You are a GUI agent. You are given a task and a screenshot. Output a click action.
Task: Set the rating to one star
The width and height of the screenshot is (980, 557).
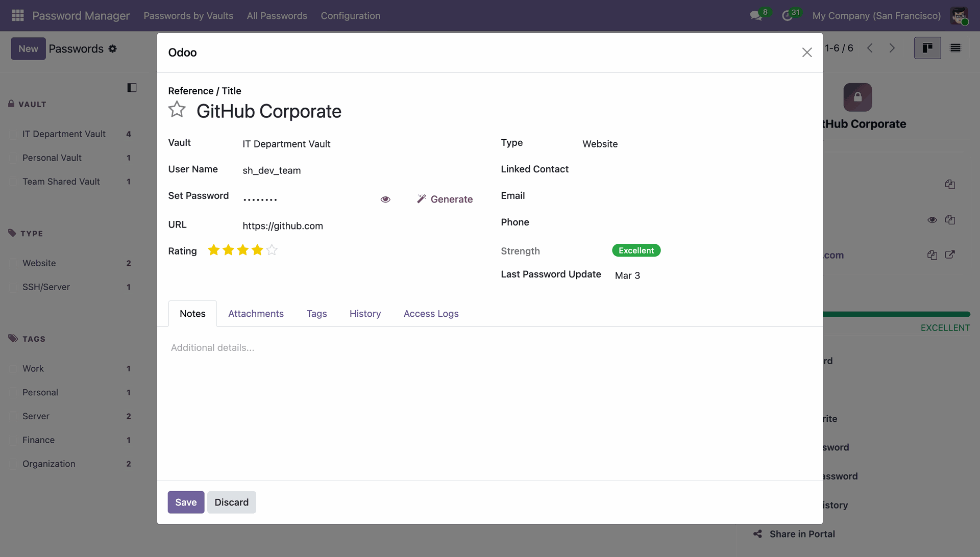pos(214,250)
